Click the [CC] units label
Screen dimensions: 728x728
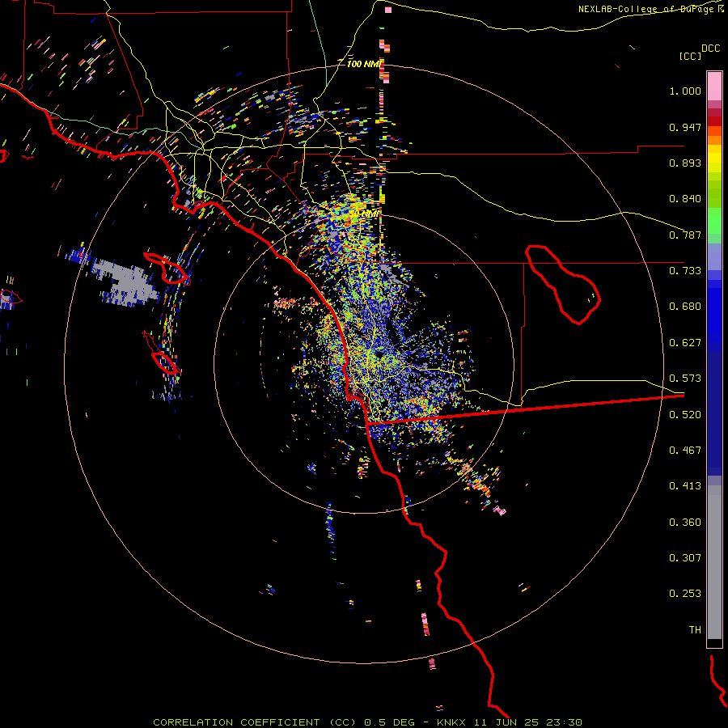pyautogui.click(x=690, y=56)
